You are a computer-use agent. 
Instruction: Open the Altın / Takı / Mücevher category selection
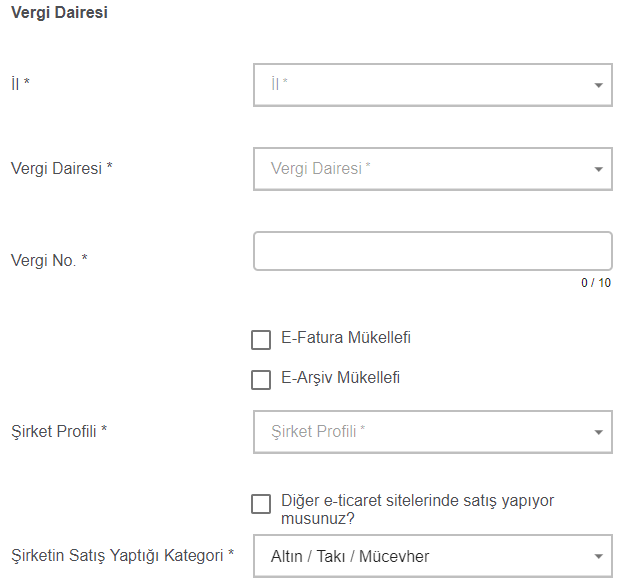pos(420,556)
